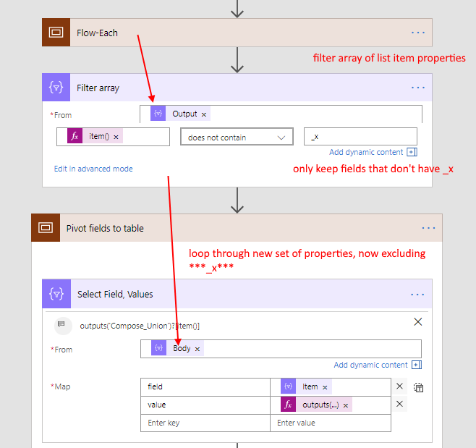Click the Select Field, Values action icon

[x=56, y=294]
